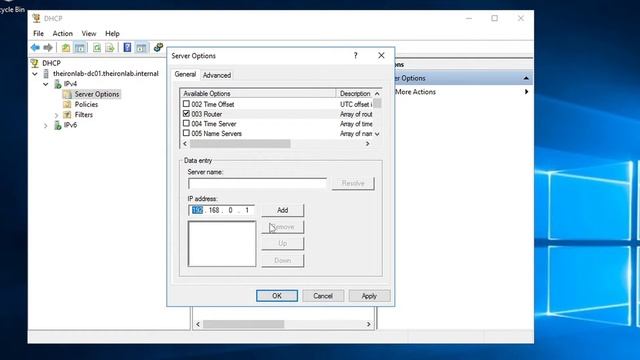This screenshot has height=360, width=640.
Task: Uncheck the 003 Router option
Action: (186, 113)
